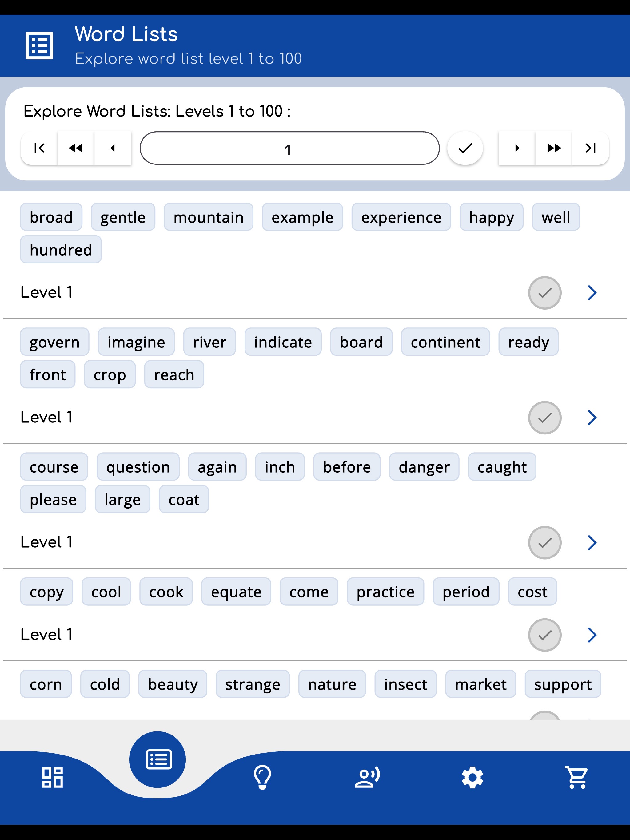The width and height of the screenshot is (630, 840).
Task: Confirm level entry with the checkmark icon
Action: click(465, 149)
